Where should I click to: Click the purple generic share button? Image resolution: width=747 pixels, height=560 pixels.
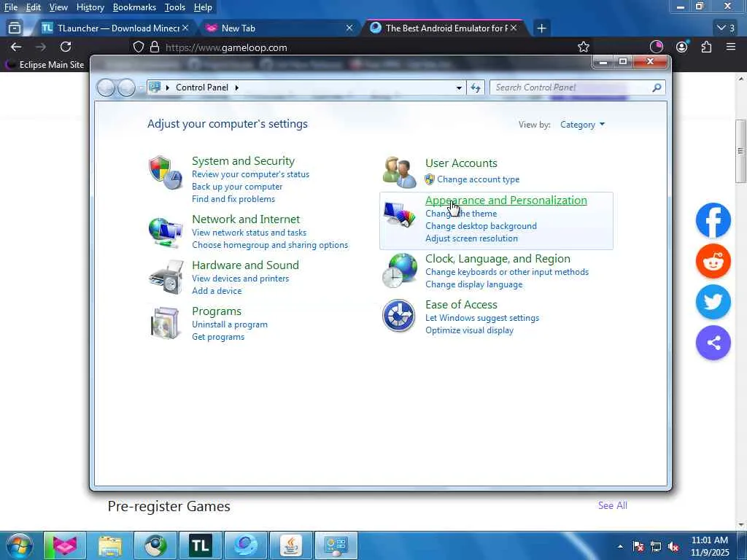click(713, 343)
